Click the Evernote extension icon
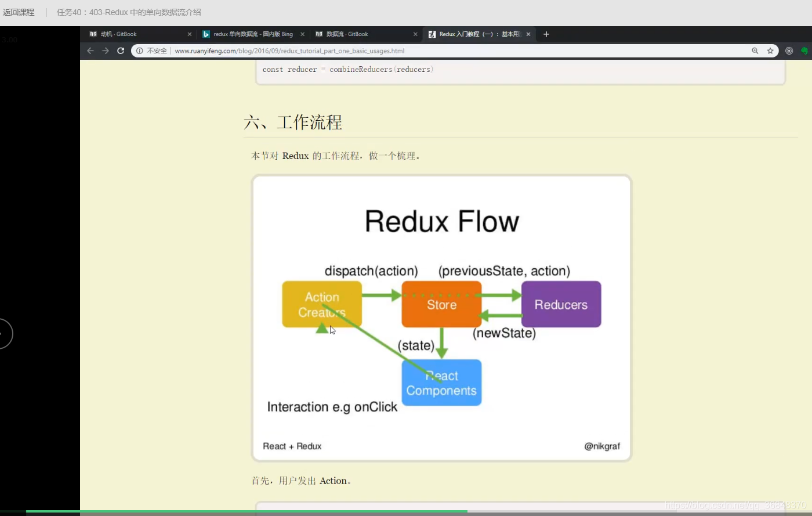Viewport: 812px width, 516px height. (x=804, y=50)
